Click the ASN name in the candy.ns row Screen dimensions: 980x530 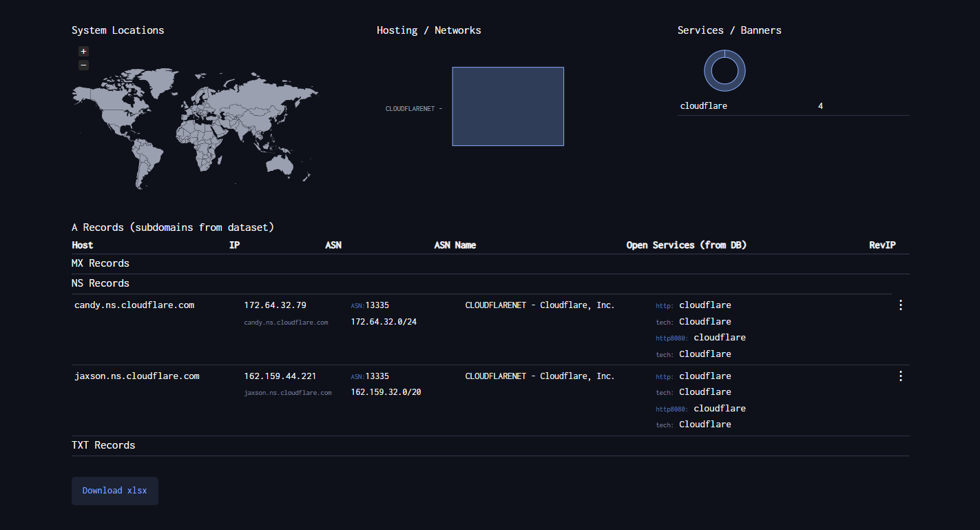tap(540, 305)
